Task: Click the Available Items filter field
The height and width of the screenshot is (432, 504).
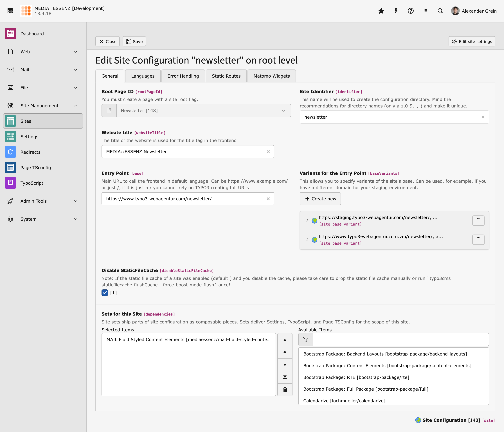Action: (401, 339)
